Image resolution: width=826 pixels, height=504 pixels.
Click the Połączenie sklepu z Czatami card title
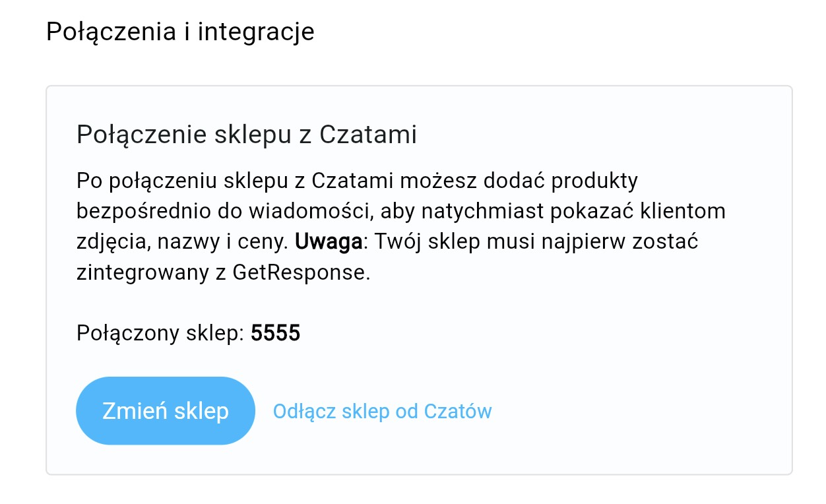point(247,133)
